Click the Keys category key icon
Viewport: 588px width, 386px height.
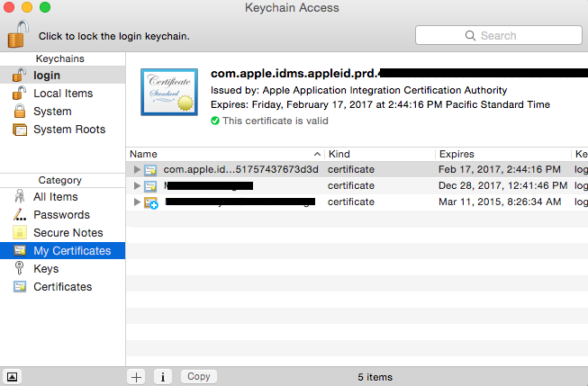(19, 268)
